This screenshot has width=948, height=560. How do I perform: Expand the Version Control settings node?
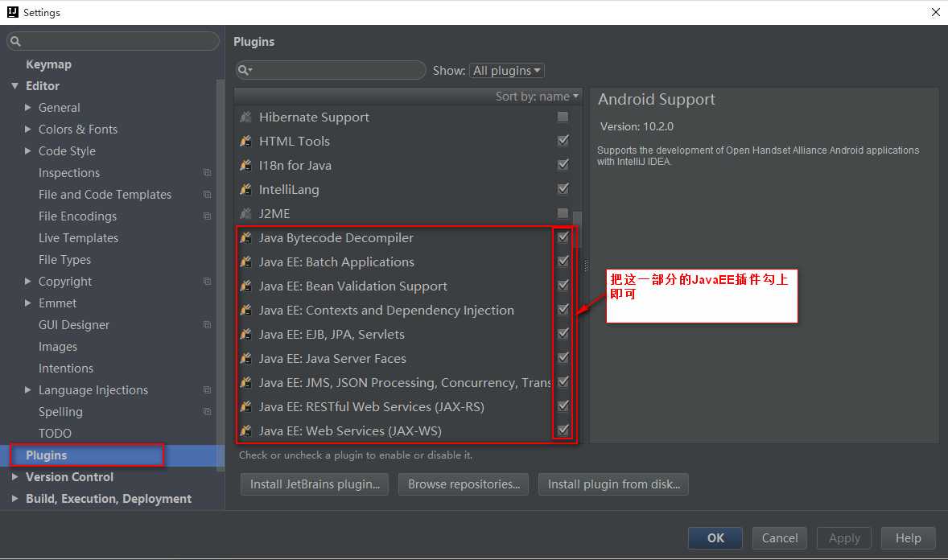[x=15, y=477]
